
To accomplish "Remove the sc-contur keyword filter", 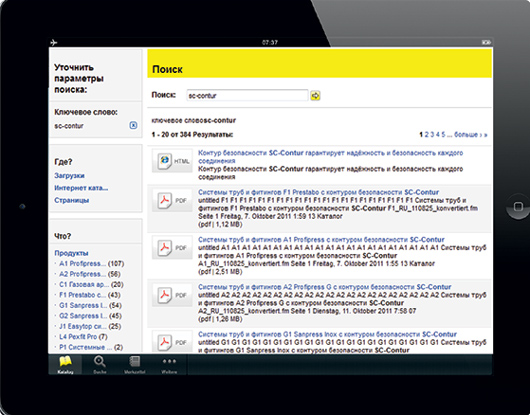I will (134, 125).
